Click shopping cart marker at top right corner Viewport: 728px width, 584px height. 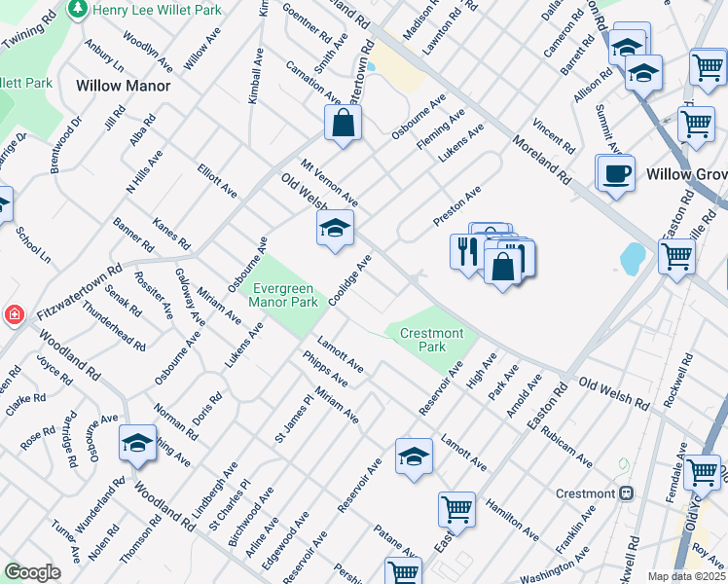[708, 70]
